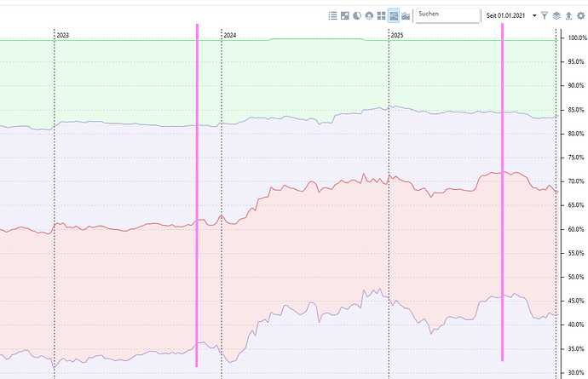This screenshot has width=588, height=379.
Task: Switch to the list view icon
Action: click(333, 15)
